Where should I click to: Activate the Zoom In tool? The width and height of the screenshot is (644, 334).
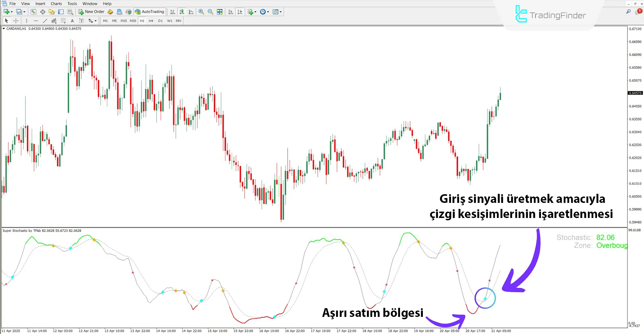click(201, 12)
